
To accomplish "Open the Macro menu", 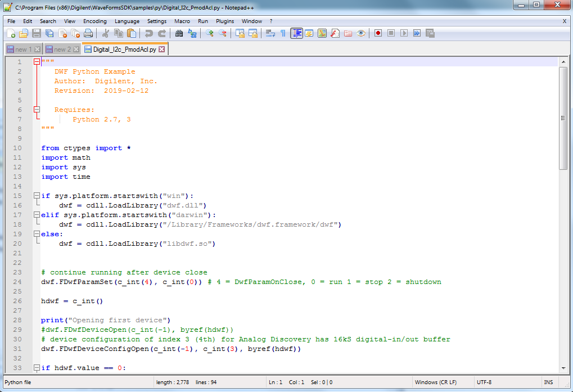I will click(182, 21).
